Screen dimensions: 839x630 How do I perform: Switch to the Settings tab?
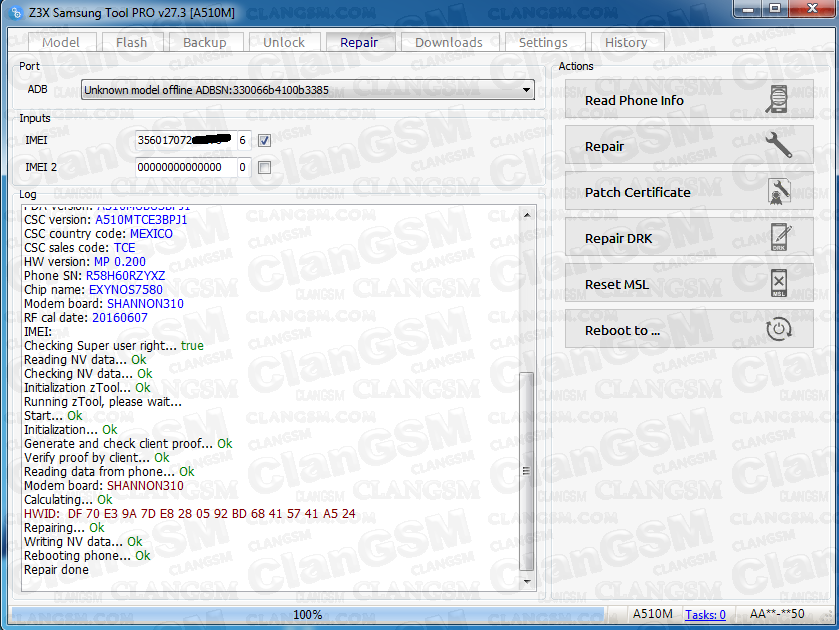click(544, 42)
